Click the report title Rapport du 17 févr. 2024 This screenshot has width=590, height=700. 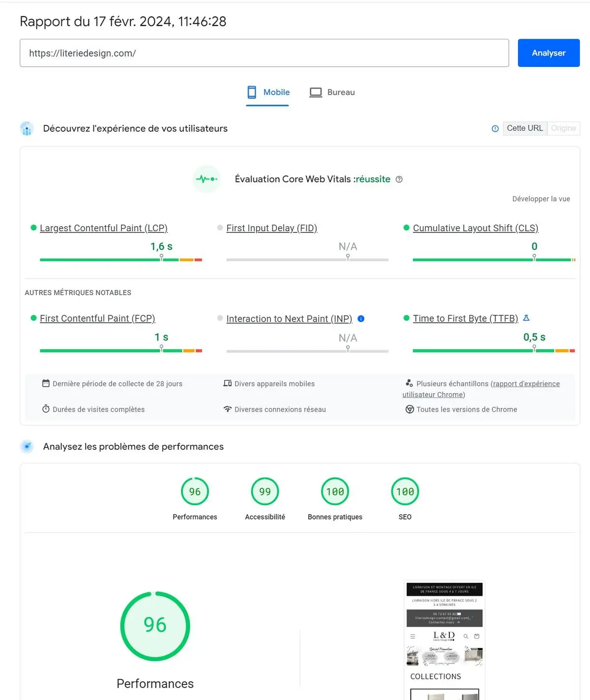click(123, 22)
